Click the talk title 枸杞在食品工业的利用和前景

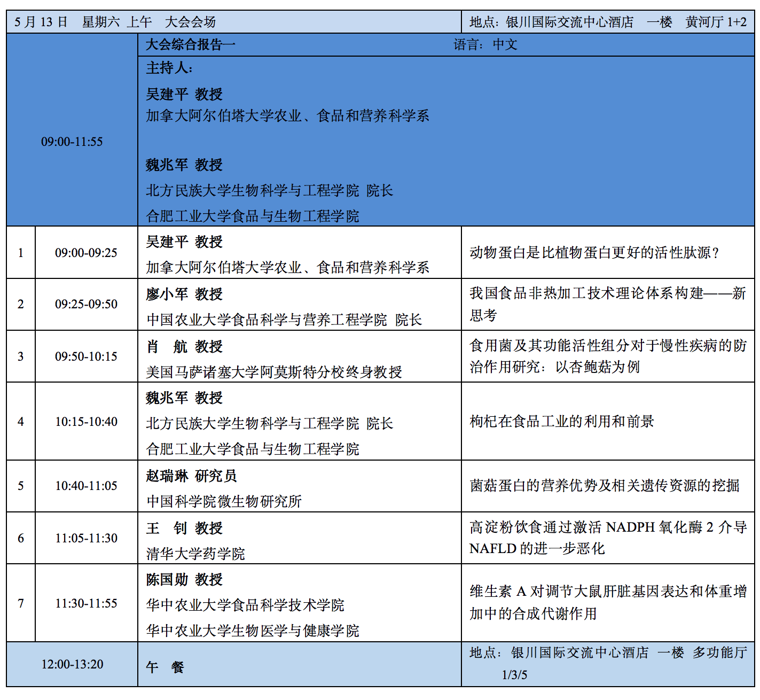point(561,422)
